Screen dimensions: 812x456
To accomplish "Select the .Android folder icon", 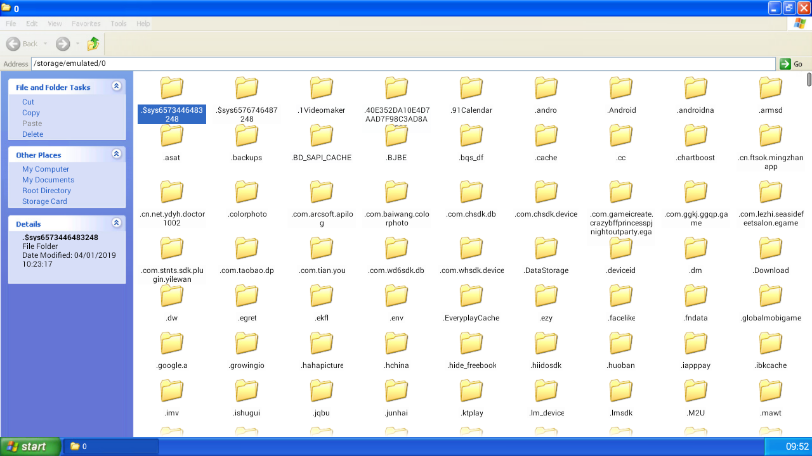I will [621, 89].
